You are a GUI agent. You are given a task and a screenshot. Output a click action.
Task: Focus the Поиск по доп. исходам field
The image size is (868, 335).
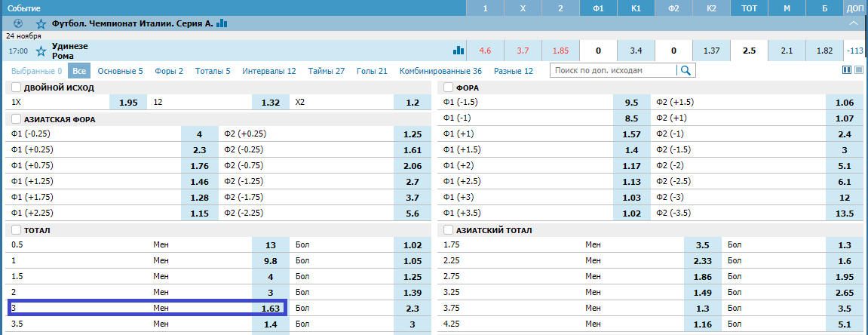(613, 70)
